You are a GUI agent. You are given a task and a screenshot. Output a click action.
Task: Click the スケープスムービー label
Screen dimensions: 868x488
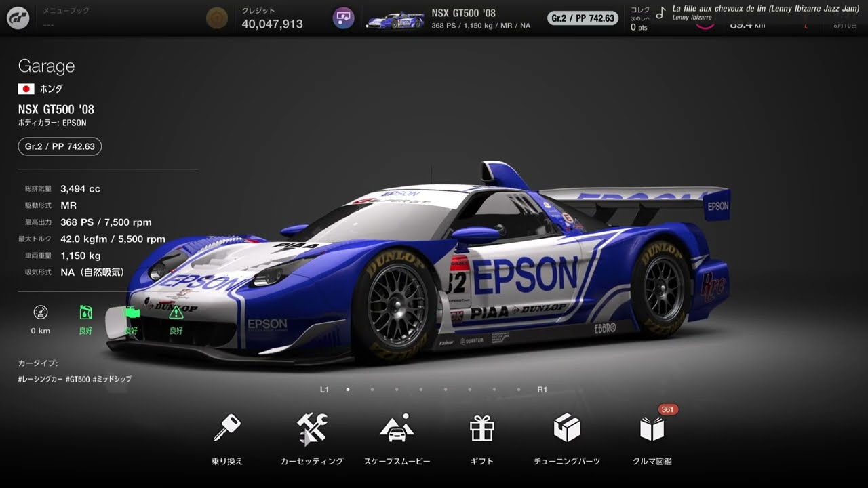(397, 461)
